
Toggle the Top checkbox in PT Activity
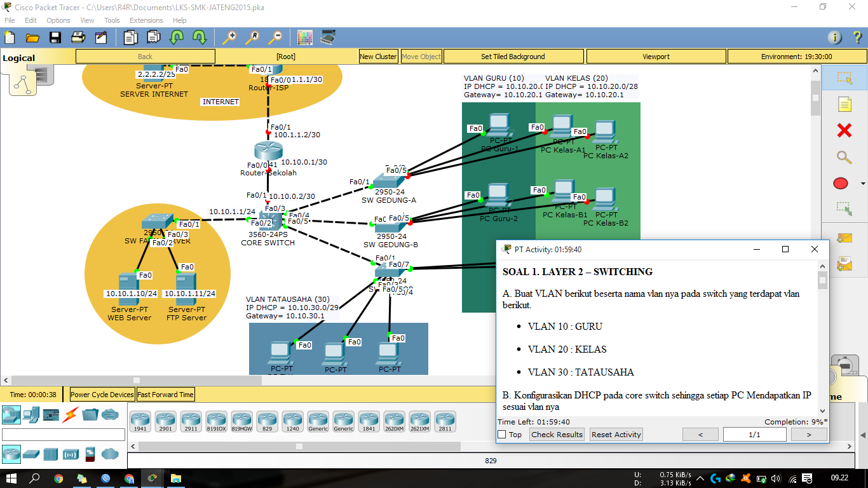(x=502, y=435)
